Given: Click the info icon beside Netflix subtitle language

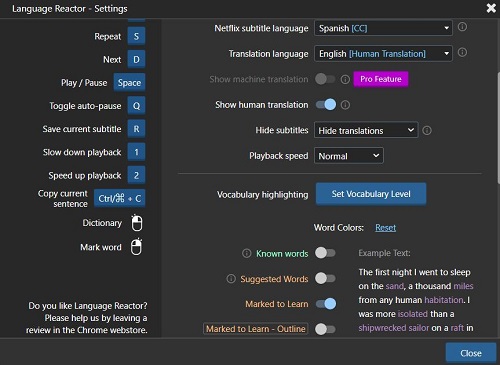Looking at the screenshot, I should pos(462,27).
